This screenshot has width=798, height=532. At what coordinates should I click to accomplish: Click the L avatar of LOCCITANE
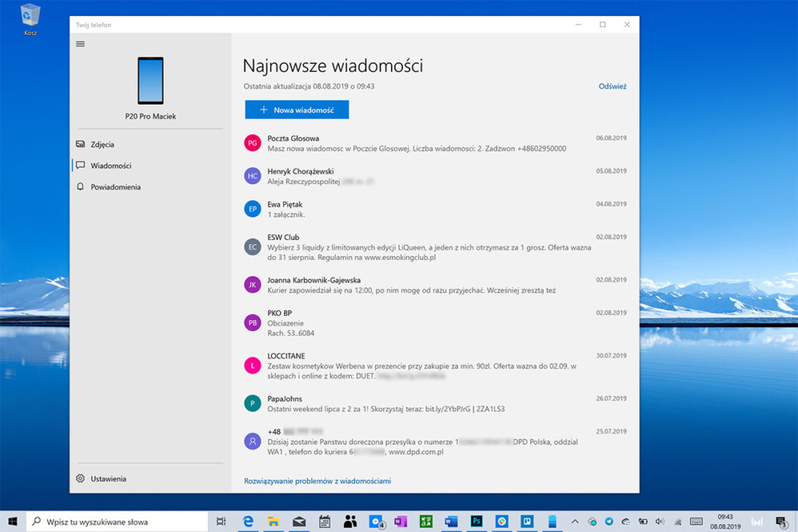pyautogui.click(x=252, y=365)
